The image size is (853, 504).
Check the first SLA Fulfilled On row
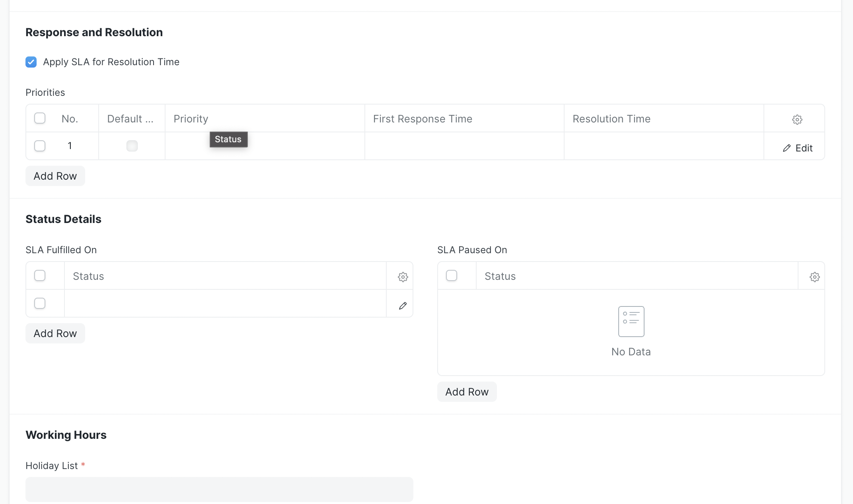tap(39, 303)
